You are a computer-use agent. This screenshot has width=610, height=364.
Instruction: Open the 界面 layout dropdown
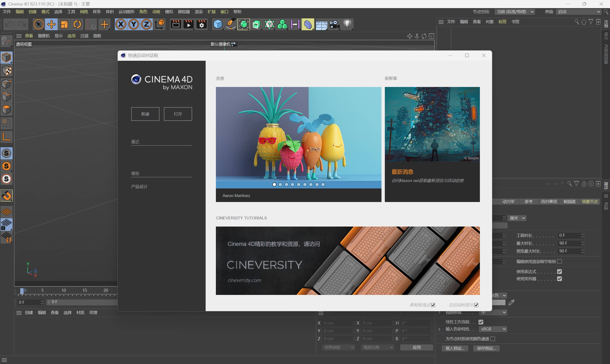click(579, 12)
